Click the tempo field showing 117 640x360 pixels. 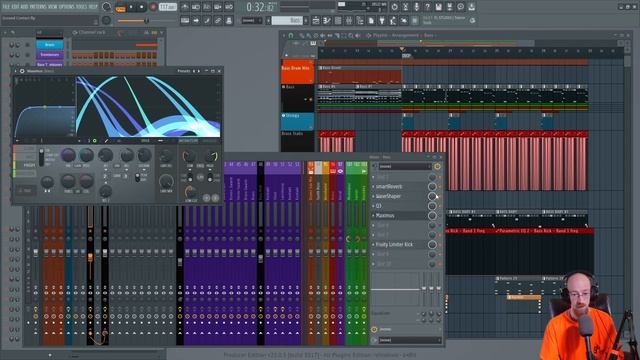pyautogui.click(x=167, y=7)
